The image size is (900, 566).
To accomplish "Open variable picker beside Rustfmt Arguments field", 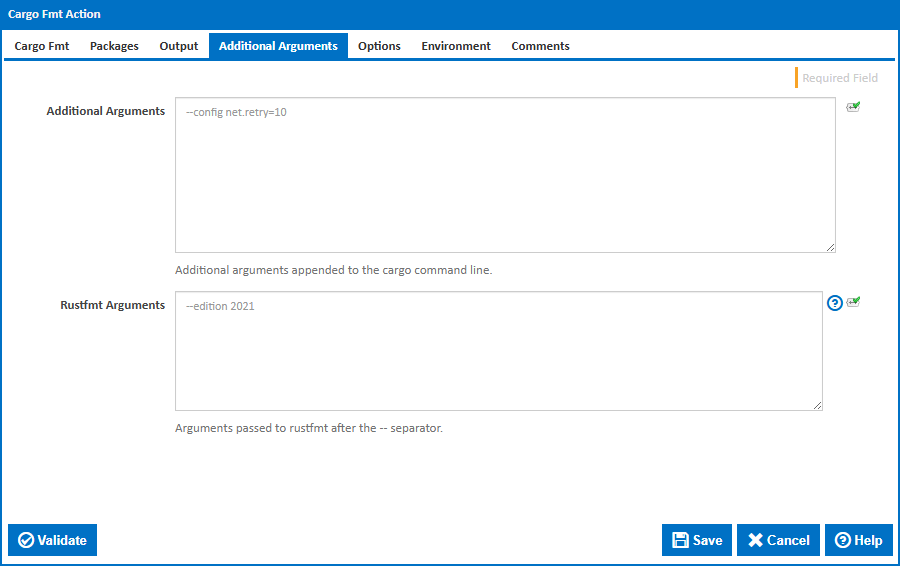I will 853,302.
